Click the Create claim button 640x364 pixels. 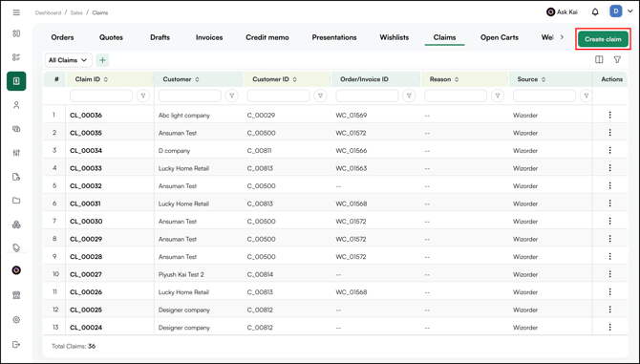[x=603, y=39]
